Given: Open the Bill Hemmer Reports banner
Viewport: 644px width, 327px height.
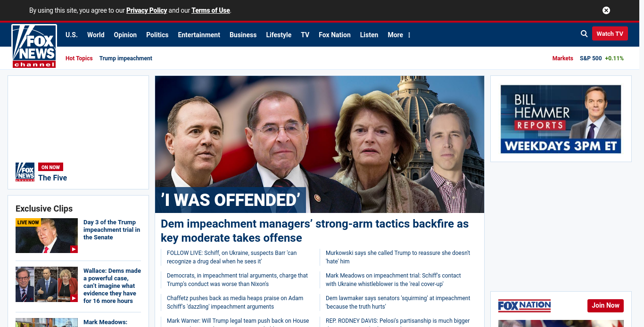Looking at the screenshot, I should pos(561,119).
